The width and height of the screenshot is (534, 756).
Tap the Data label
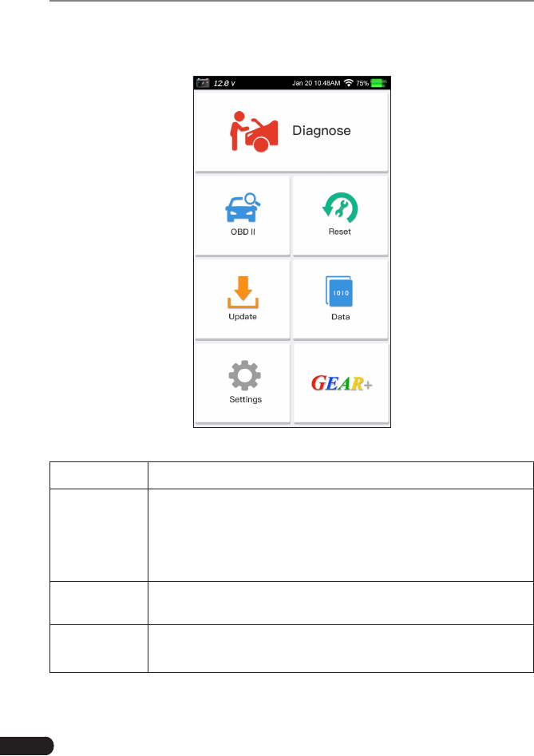(x=340, y=317)
